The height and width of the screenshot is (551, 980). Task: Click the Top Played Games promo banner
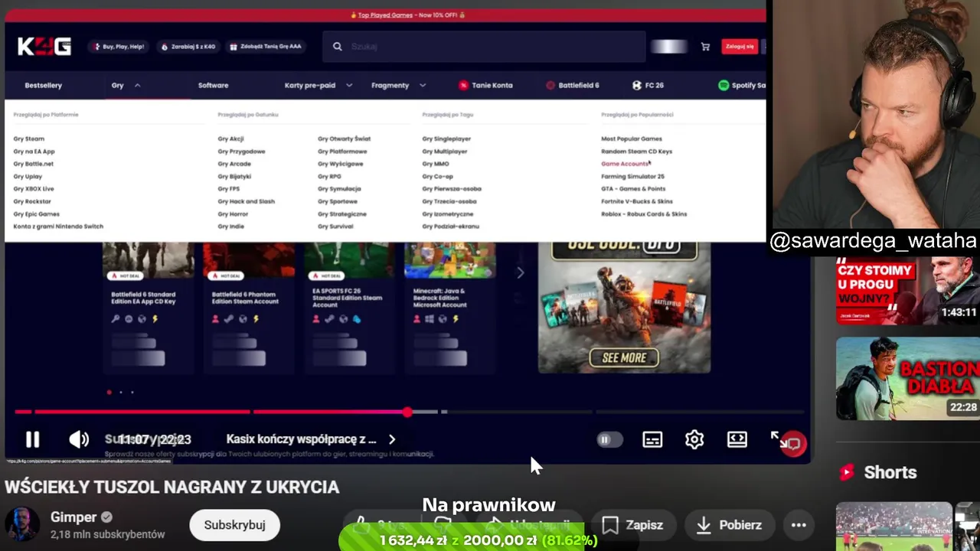point(407,15)
